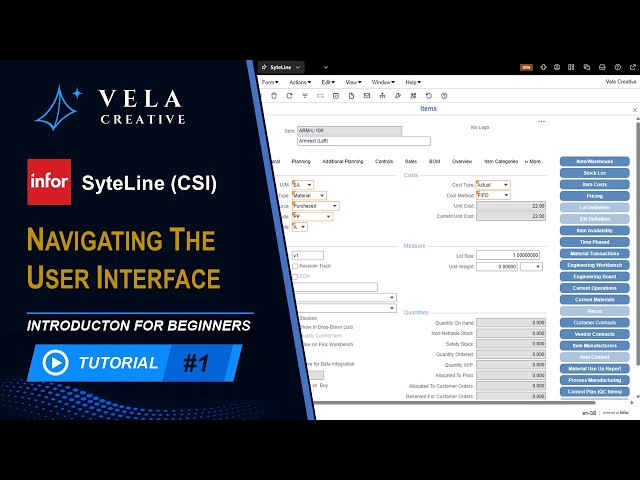This screenshot has height=480, width=640.
Task: Open the U/M dropdown showing EA
Action: (303, 185)
